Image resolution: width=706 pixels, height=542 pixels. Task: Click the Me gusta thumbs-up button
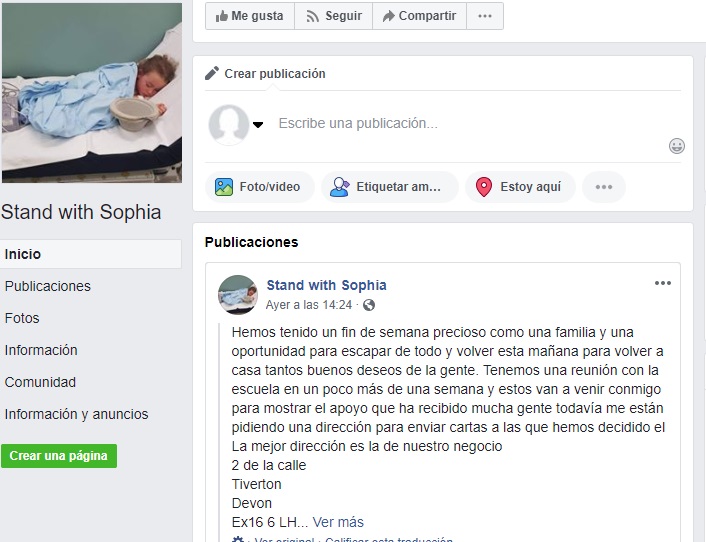(250, 16)
